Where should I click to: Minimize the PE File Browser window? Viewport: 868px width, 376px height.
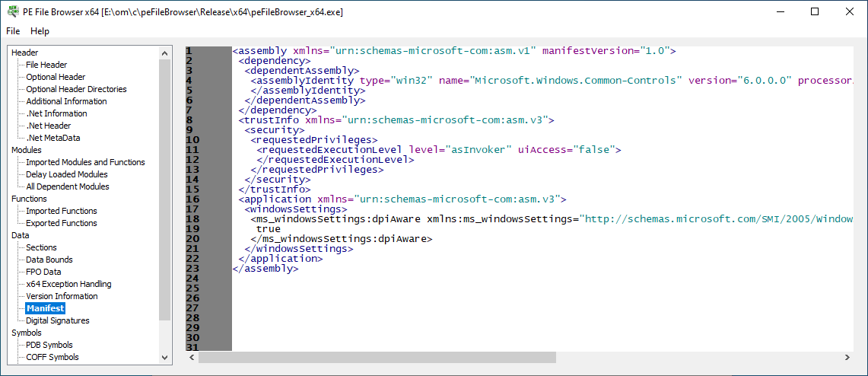pyautogui.click(x=781, y=12)
